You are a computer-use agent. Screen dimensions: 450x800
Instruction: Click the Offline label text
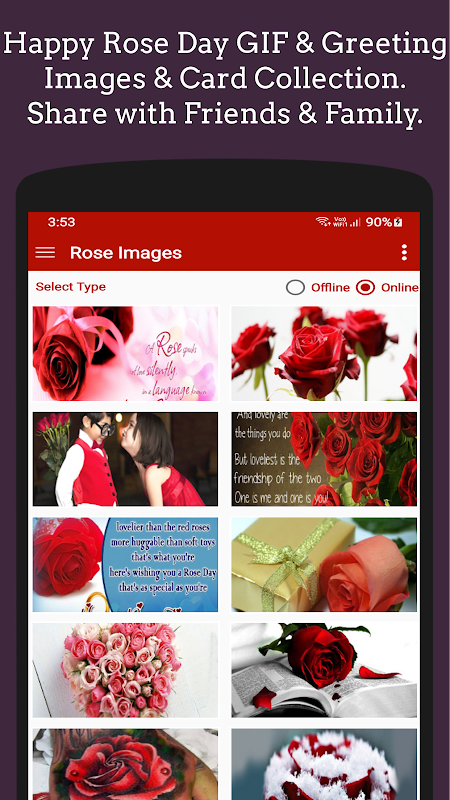tap(331, 287)
